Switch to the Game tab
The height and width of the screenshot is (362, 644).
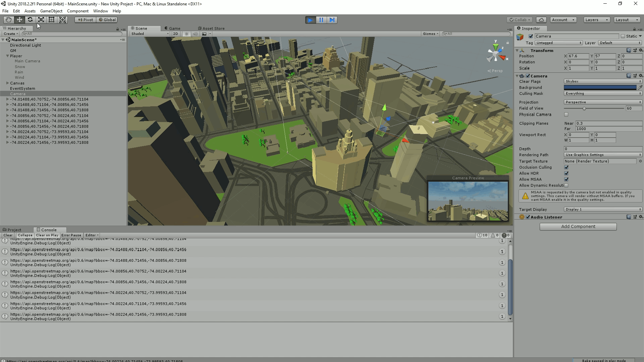172,28
